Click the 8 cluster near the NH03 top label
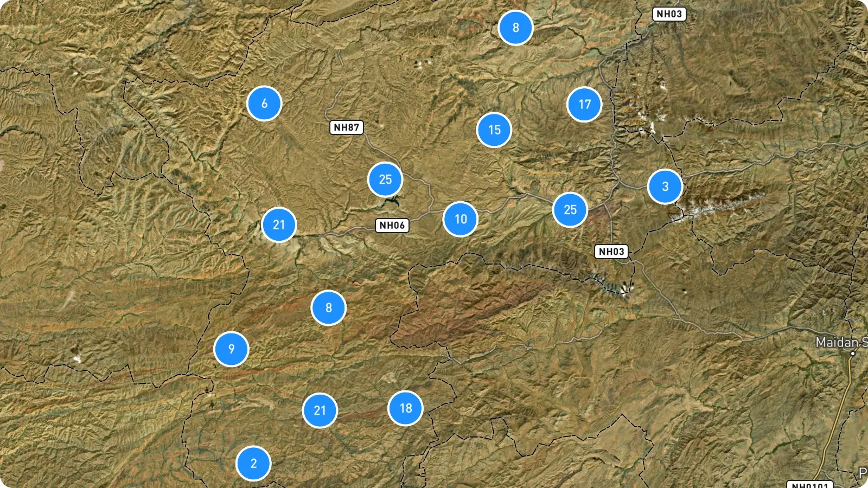This screenshot has height=488, width=868. point(516,27)
